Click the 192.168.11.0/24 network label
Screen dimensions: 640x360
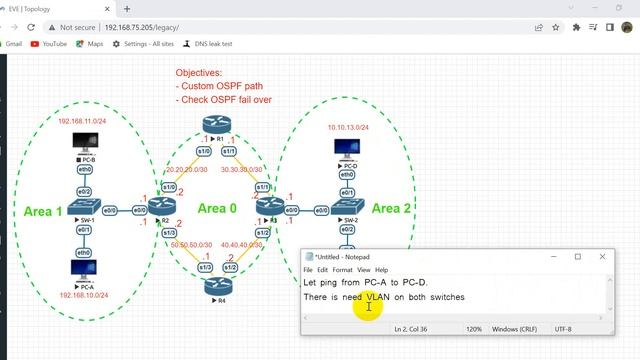click(82, 121)
